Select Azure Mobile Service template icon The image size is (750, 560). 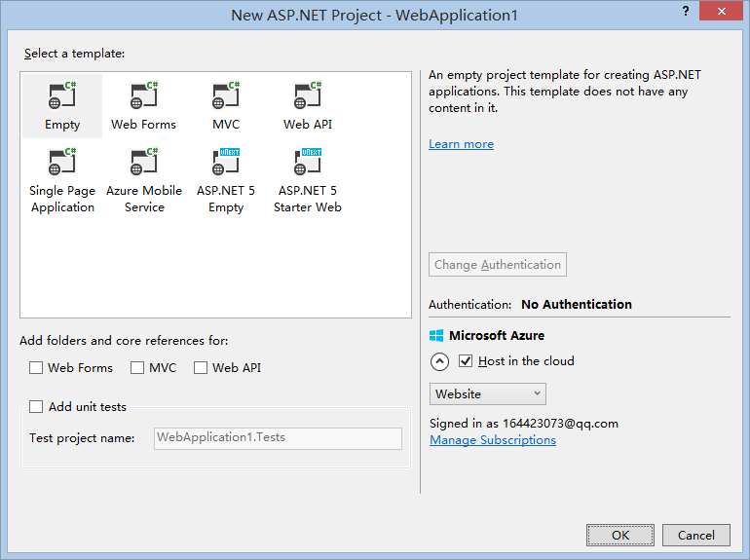pyautogui.click(x=143, y=162)
